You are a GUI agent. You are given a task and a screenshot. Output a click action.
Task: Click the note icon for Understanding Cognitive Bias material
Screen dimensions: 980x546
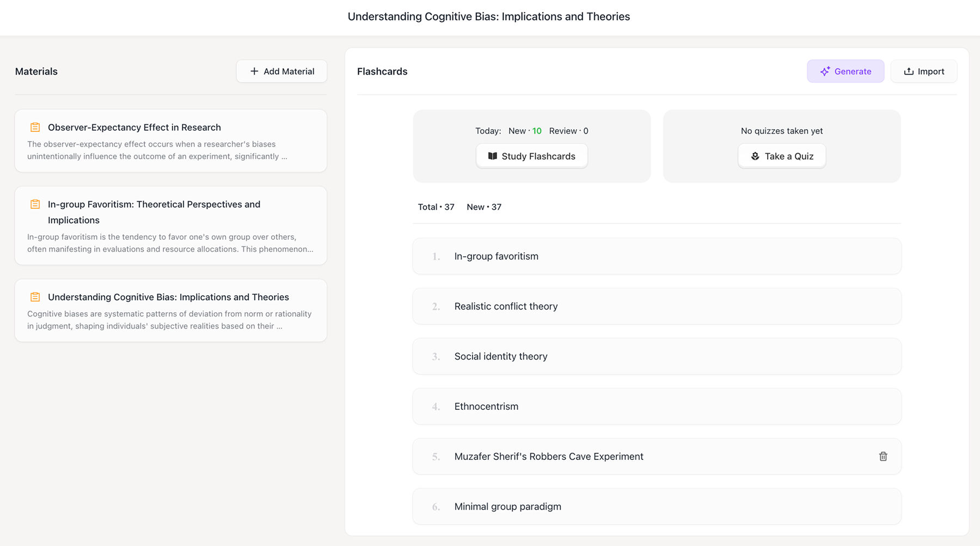tap(35, 297)
